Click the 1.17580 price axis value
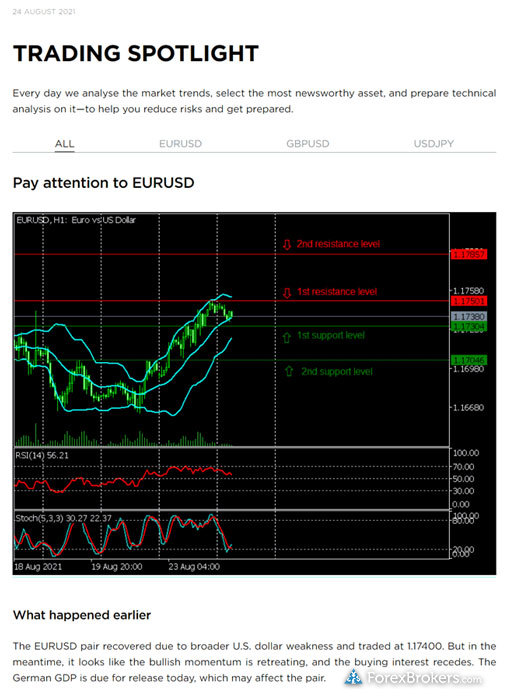Viewport: 507px width, 700px height. [469, 291]
